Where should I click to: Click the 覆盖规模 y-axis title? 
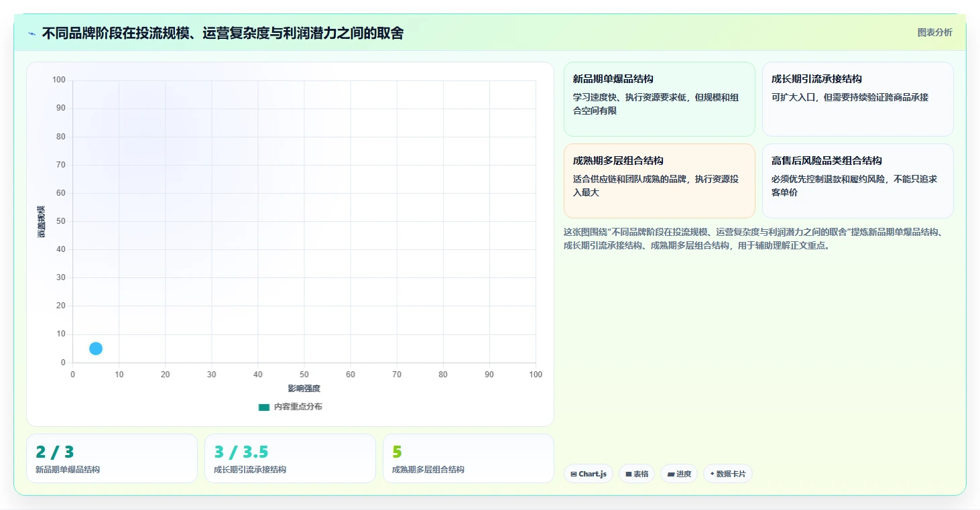pyautogui.click(x=41, y=221)
